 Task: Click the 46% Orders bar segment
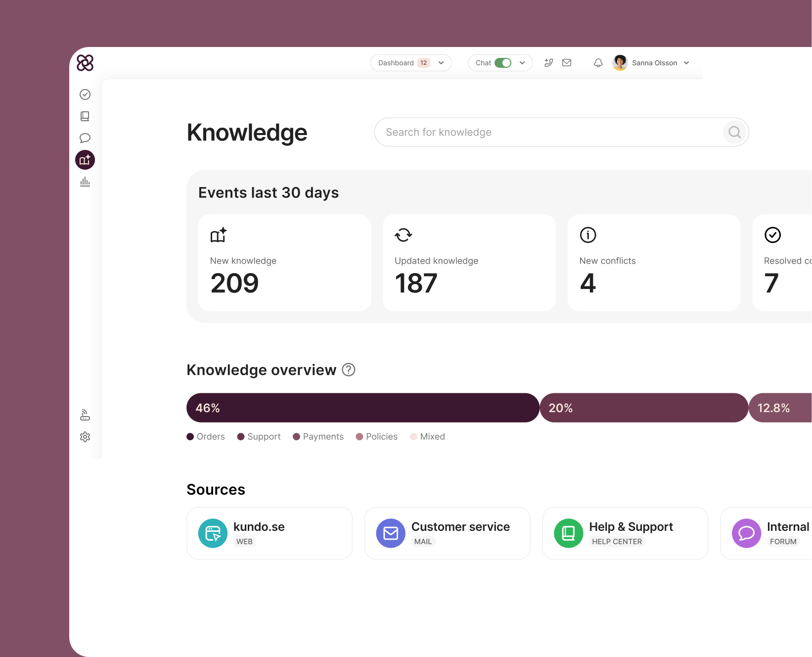(362, 408)
